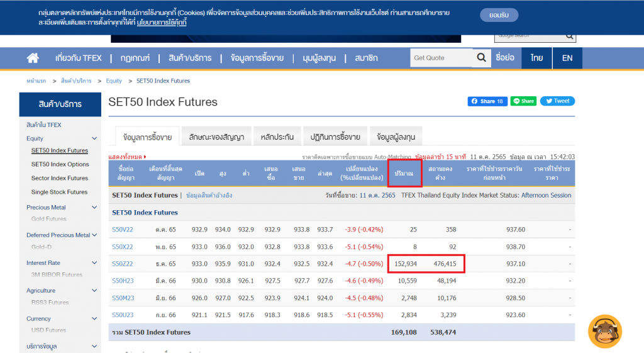The image size is (644, 353).
Task: Click the สถานะคงค้าง column header
Action: pos(440,173)
